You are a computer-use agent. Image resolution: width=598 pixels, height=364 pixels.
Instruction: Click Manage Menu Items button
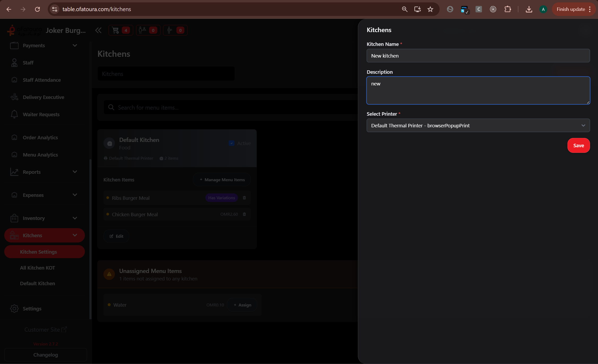point(222,180)
